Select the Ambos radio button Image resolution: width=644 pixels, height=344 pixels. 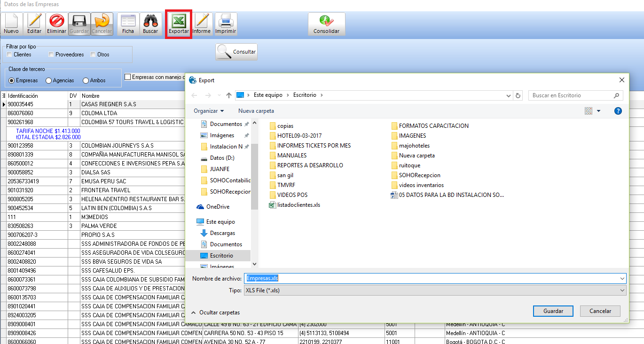coord(86,81)
